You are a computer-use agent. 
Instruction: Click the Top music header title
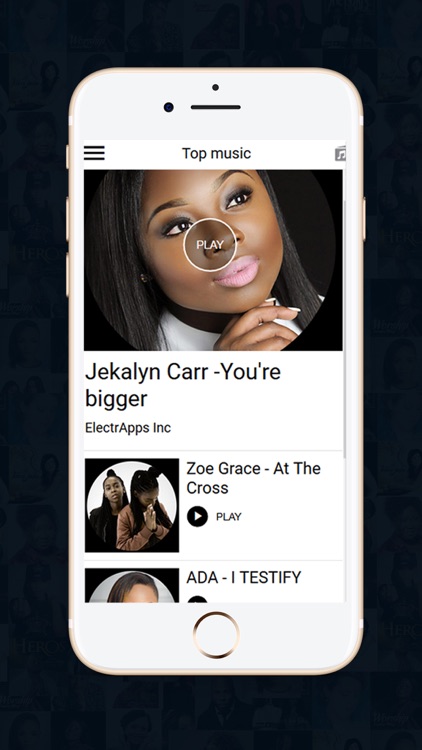(x=216, y=153)
